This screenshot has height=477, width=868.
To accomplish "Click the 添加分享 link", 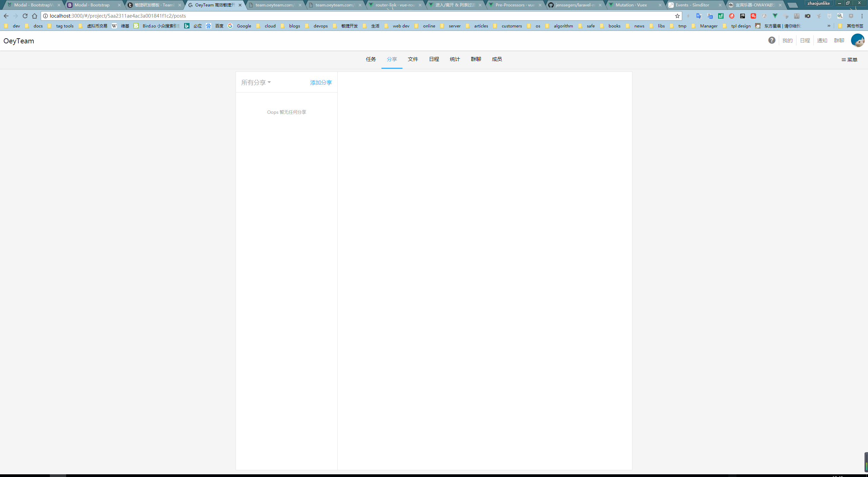I will [321, 83].
